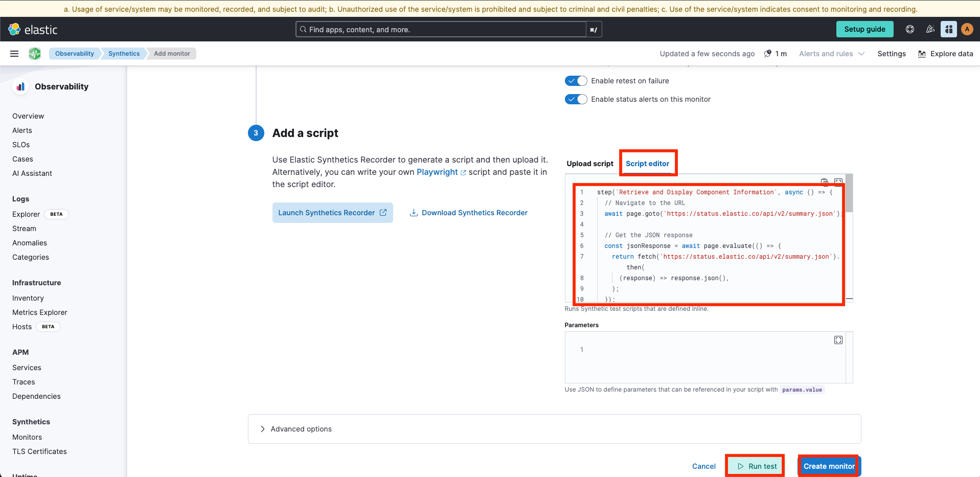The height and width of the screenshot is (477, 980).
Task: Open the Playwright documentation link
Action: [x=437, y=172]
